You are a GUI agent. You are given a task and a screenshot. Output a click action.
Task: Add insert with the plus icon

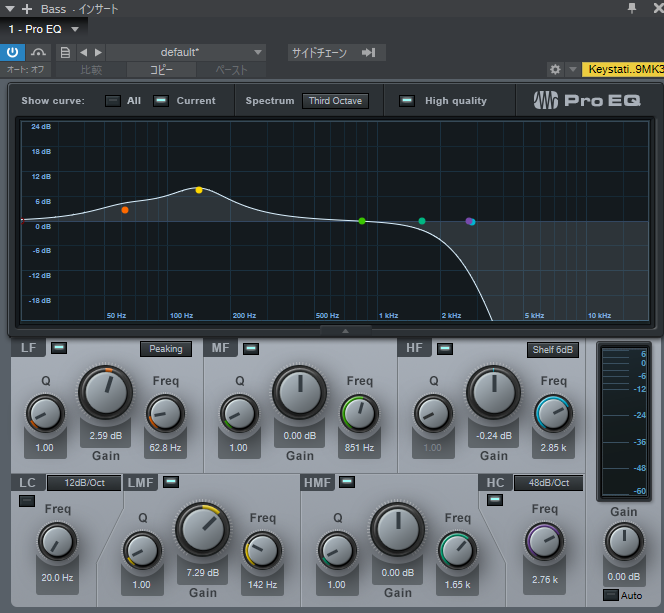click(x=27, y=9)
